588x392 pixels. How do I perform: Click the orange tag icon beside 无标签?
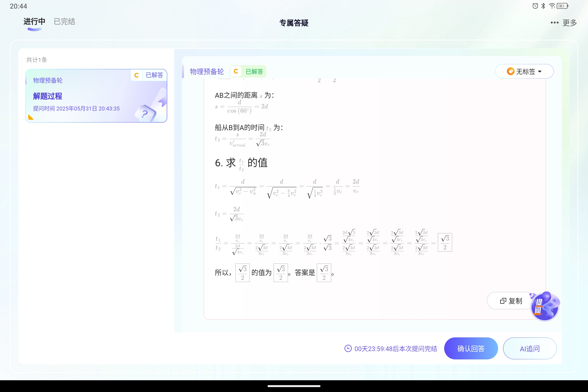coord(510,72)
